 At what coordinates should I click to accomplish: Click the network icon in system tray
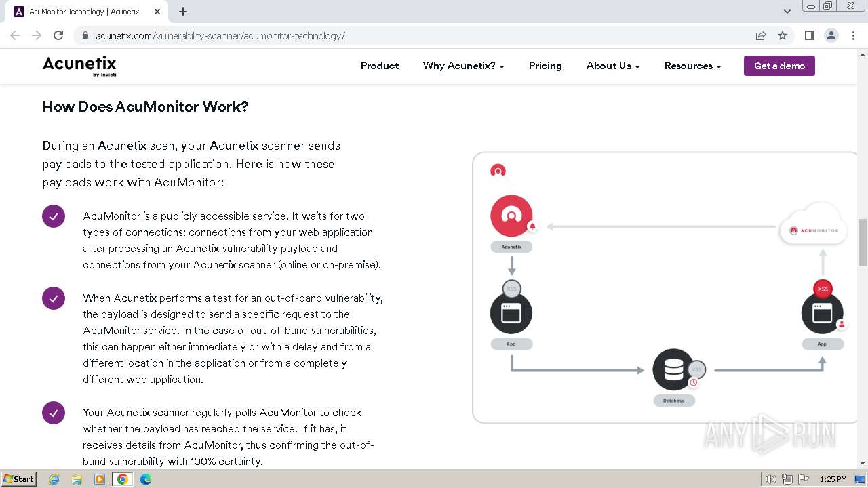tap(787, 479)
